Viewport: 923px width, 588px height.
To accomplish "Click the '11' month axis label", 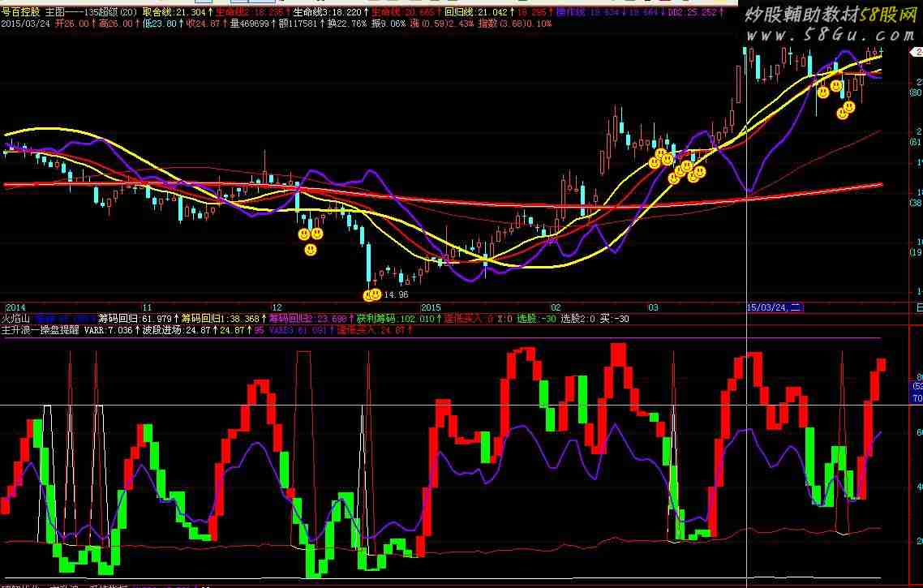I will pyautogui.click(x=147, y=307).
